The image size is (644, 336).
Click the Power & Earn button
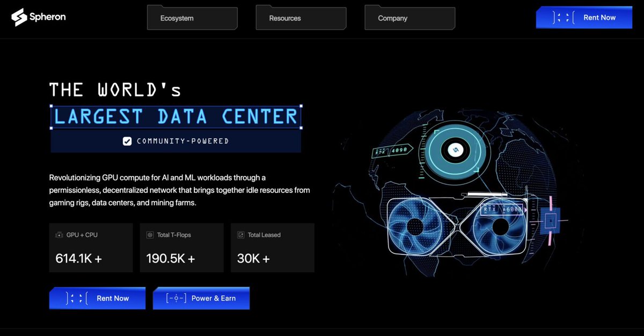[x=201, y=298]
